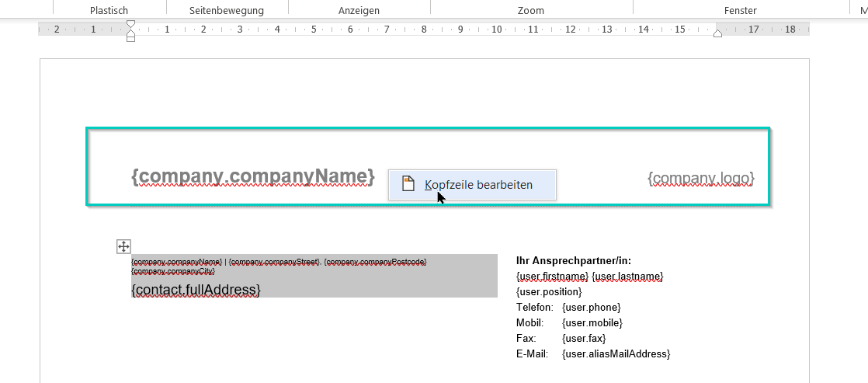Click the {company.companyName} header placeholder
Image resolution: width=868 pixels, height=383 pixels.
coord(253,176)
